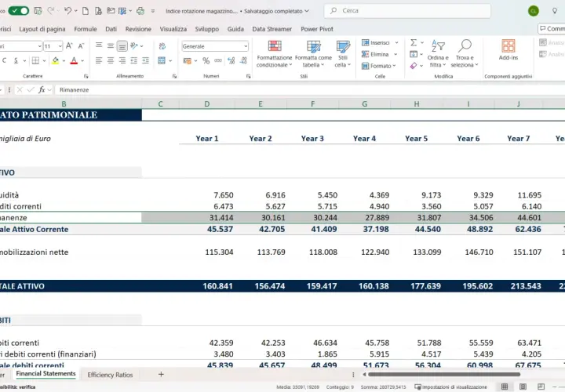Open the Salvataggio completato file status dropdown

[277, 11]
